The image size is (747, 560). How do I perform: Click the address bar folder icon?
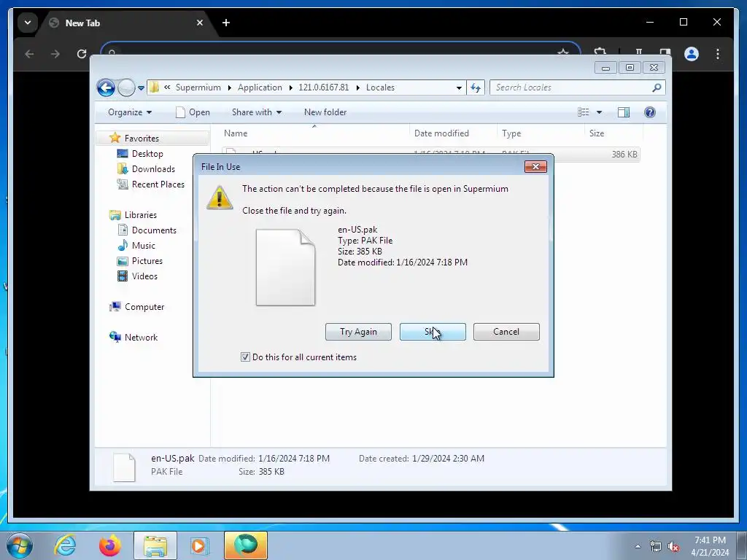(155, 87)
